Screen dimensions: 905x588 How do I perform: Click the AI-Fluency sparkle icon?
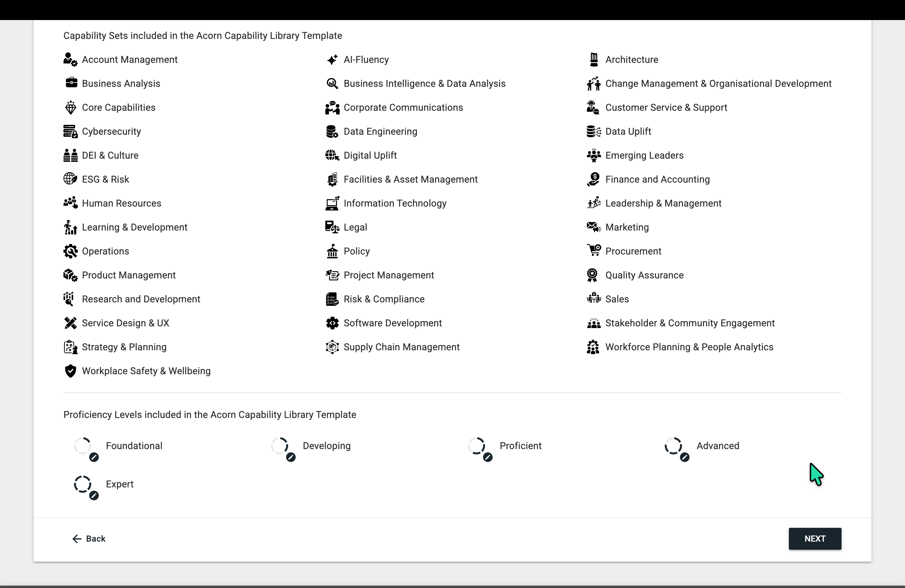(x=332, y=60)
